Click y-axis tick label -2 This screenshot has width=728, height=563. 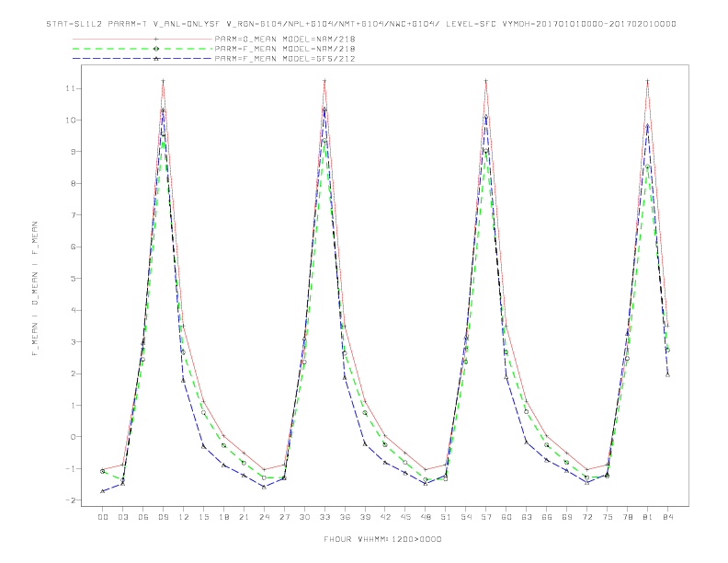(x=71, y=500)
